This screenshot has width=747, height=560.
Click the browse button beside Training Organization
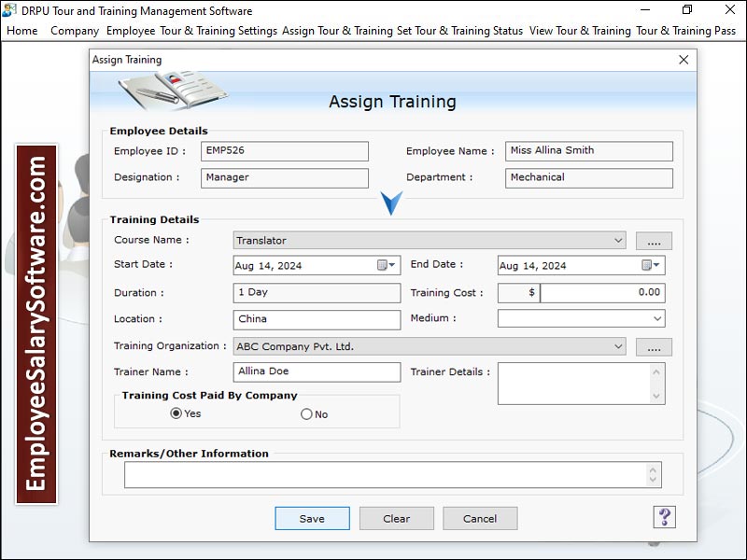click(x=654, y=347)
